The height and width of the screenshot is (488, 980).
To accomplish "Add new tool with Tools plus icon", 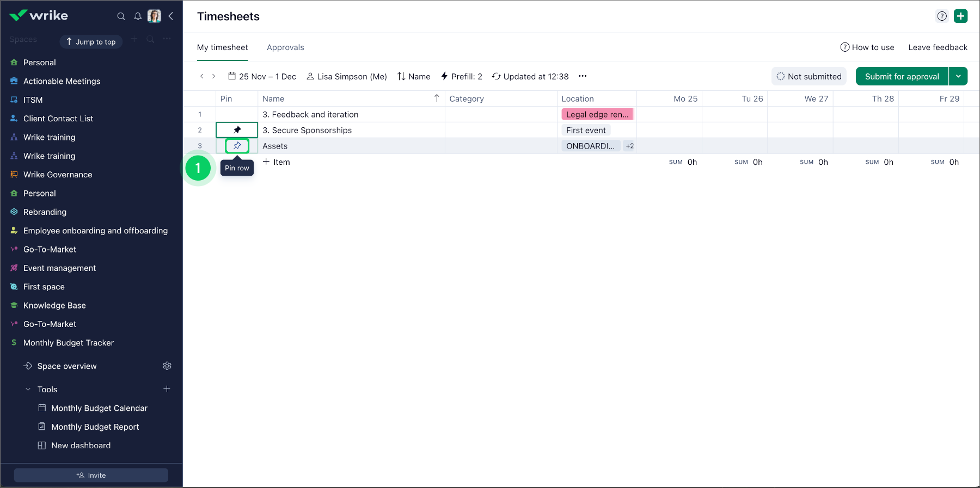I will [167, 389].
